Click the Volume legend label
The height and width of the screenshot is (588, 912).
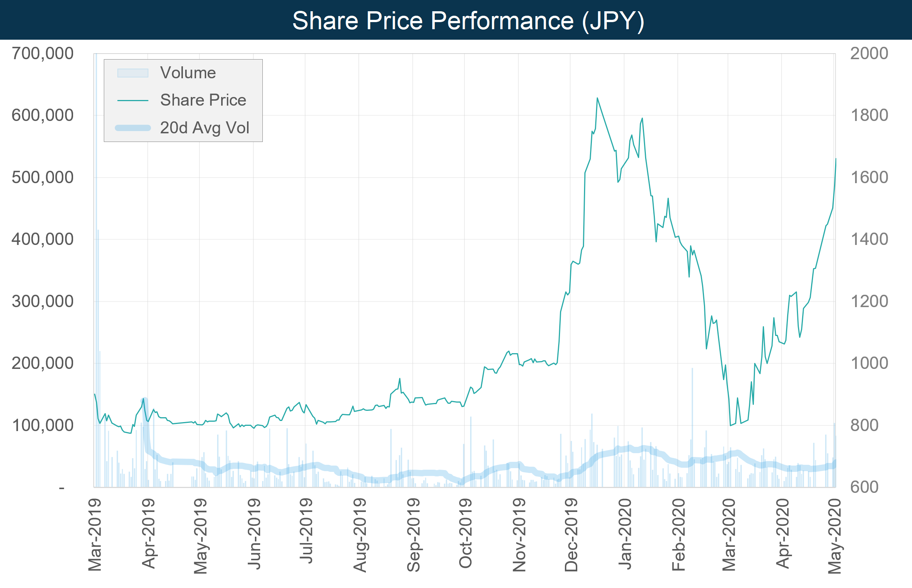click(188, 73)
